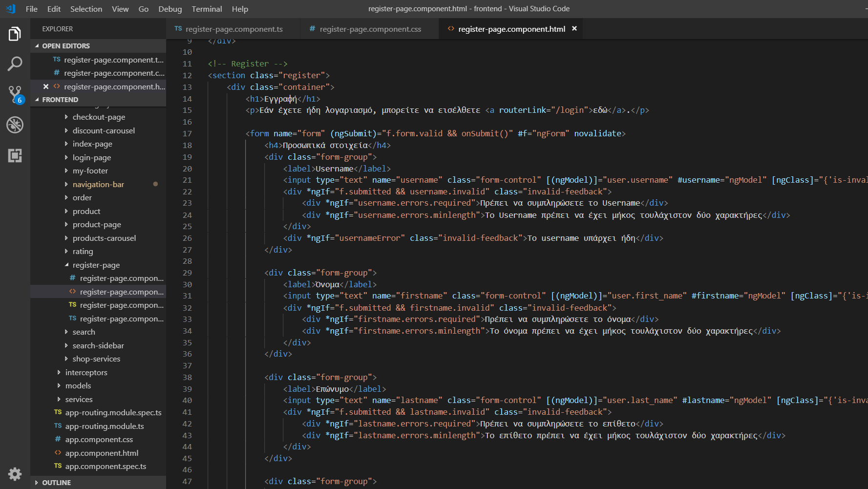Click line number 38 in gutter

(187, 377)
